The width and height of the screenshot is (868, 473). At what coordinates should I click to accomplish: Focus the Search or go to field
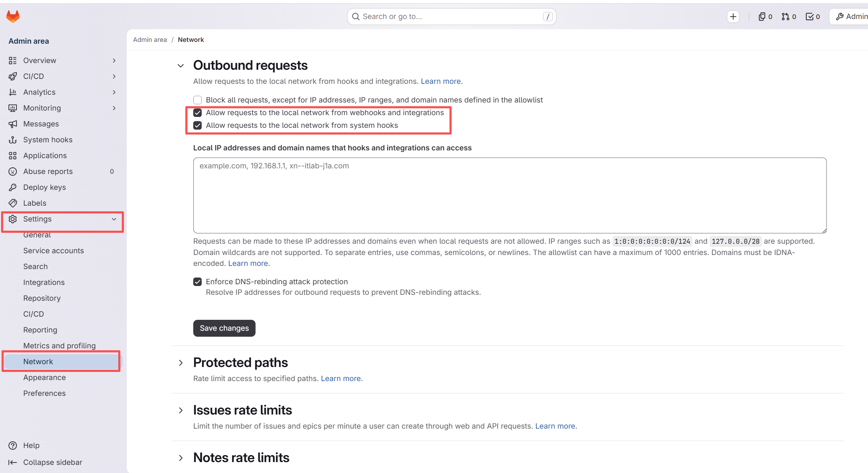click(452, 17)
